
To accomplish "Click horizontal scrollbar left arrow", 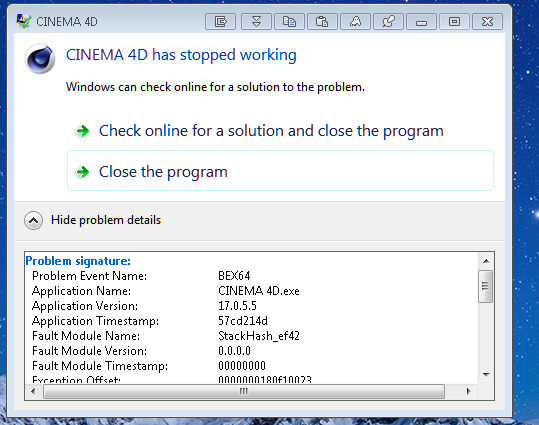I will (33, 391).
